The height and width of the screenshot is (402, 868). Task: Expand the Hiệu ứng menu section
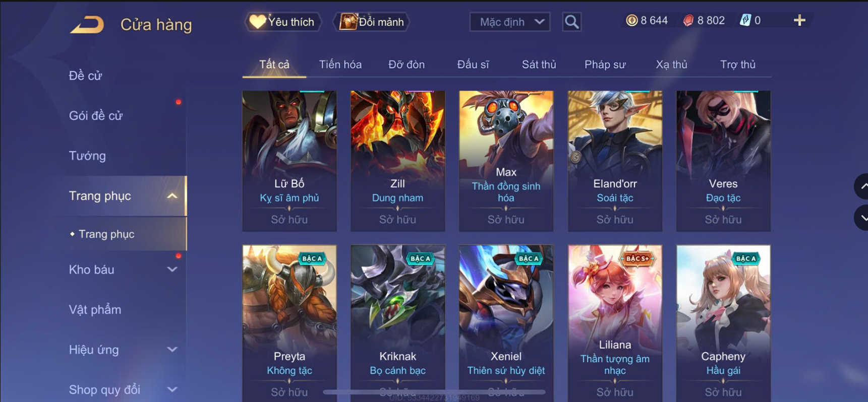point(123,350)
